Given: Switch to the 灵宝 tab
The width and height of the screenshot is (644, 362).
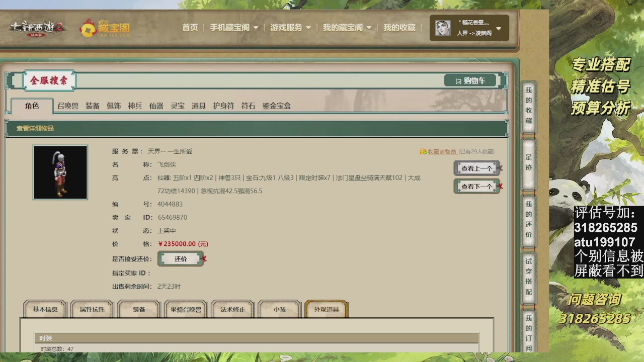Looking at the screenshot, I should 178,106.
